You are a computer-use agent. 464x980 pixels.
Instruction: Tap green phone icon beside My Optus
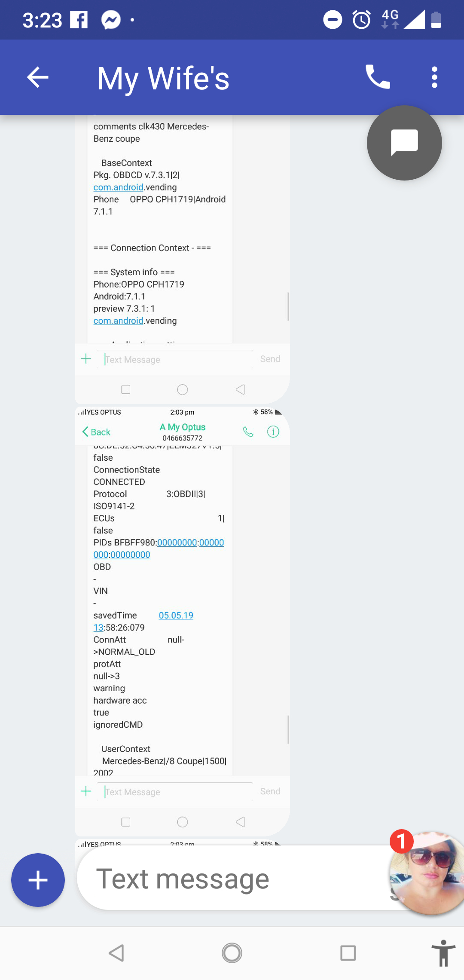[x=248, y=432]
